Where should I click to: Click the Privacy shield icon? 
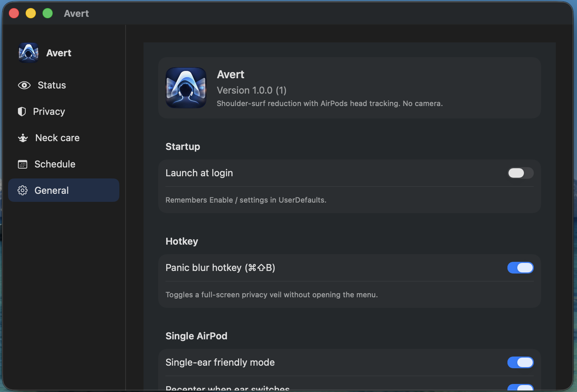22,112
